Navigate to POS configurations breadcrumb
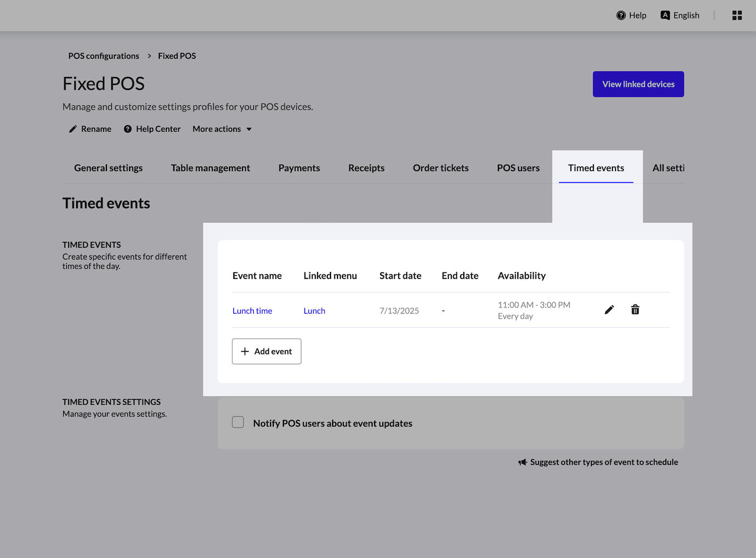Image resolution: width=756 pixels, height=558 pixels. (104, 56)
